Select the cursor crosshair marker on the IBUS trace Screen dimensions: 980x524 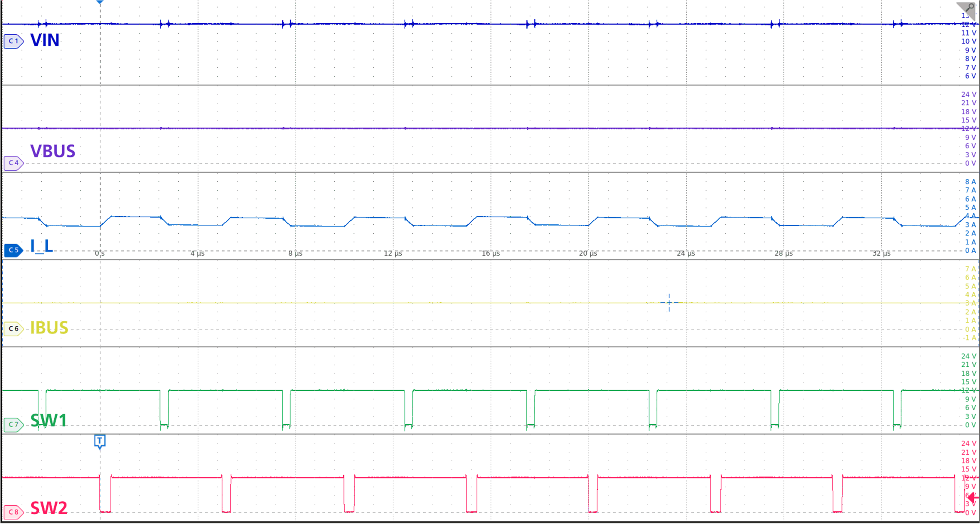coord(669,303)
